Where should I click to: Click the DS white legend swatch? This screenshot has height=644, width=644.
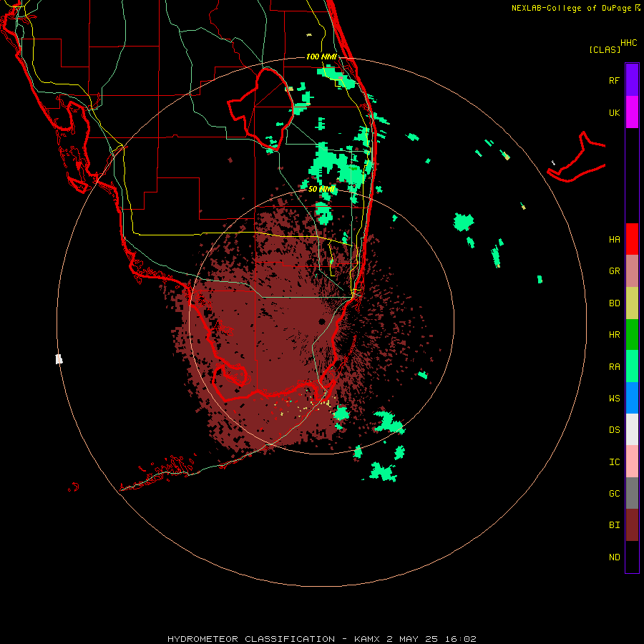coord(632,429)
